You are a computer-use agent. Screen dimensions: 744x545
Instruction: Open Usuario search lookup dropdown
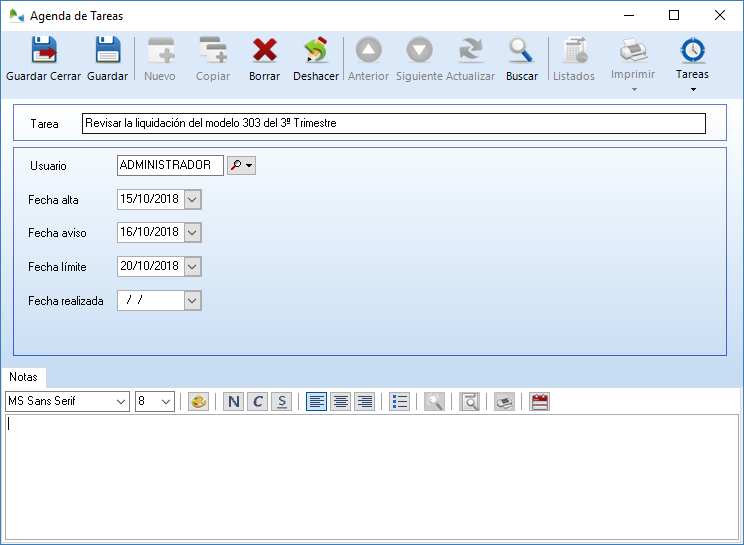[x=242, y=166]
